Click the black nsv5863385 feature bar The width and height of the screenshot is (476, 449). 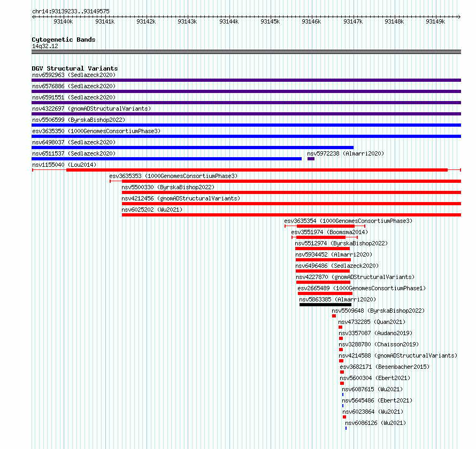pos(325,305)
